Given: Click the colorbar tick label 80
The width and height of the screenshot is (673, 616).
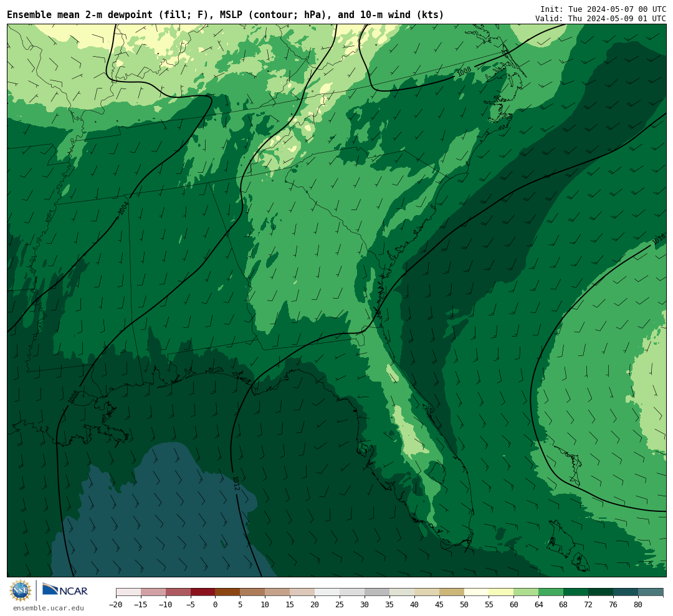Looking at the screenshot, I should point(639,605).
